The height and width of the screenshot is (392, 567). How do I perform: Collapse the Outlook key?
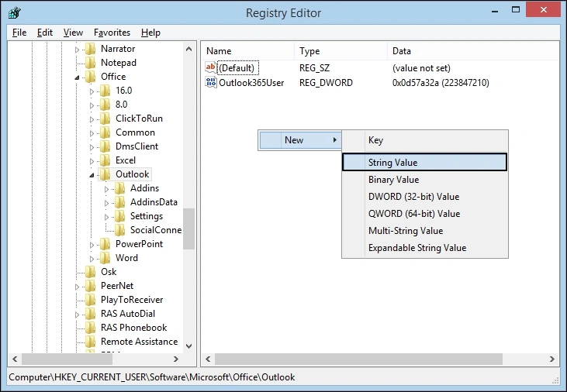92,175
